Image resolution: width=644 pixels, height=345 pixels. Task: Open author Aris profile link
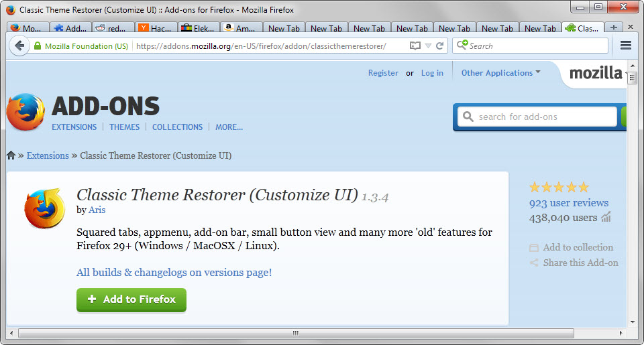pos(97,210)
